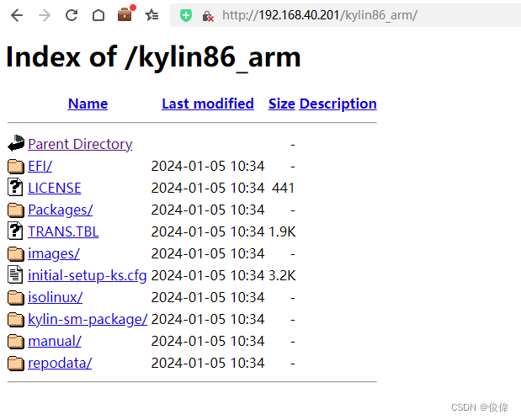Open the Packages/ directory link
Screen dimensions: 521x420
coord(61,210)
